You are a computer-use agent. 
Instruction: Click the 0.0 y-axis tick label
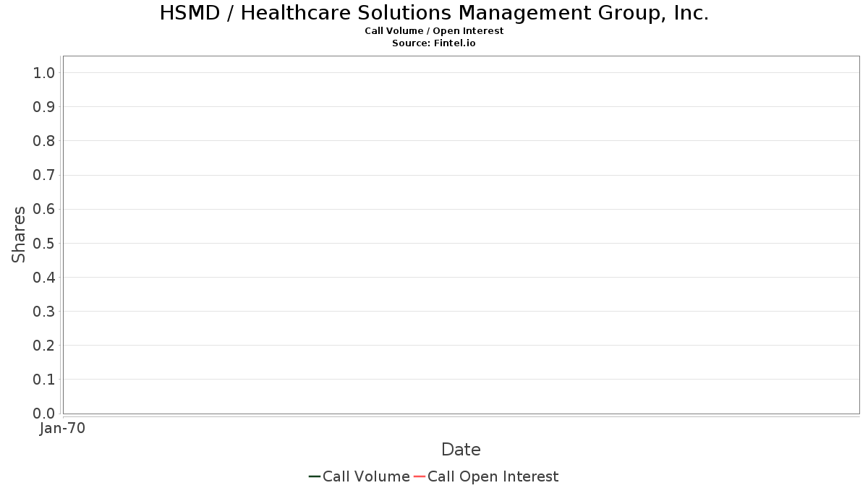[44, 414]
